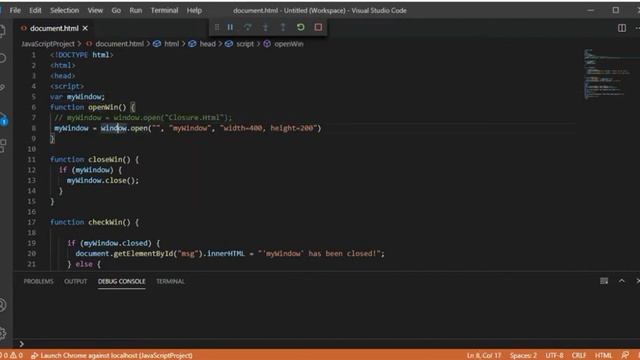The image size is (640, 360).
Task: Click myWindow.close() on line 13
Action: [x=102, y=180]
